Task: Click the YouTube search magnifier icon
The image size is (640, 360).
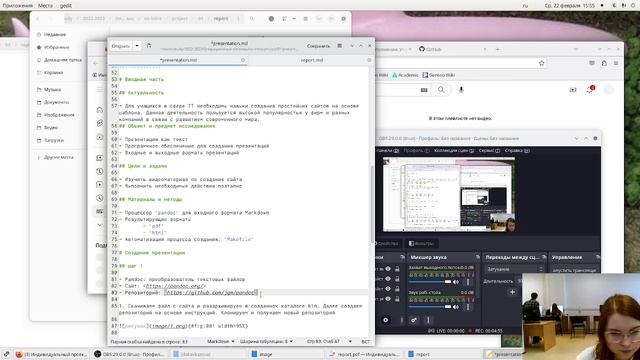Action: click(x=441, y=90)
